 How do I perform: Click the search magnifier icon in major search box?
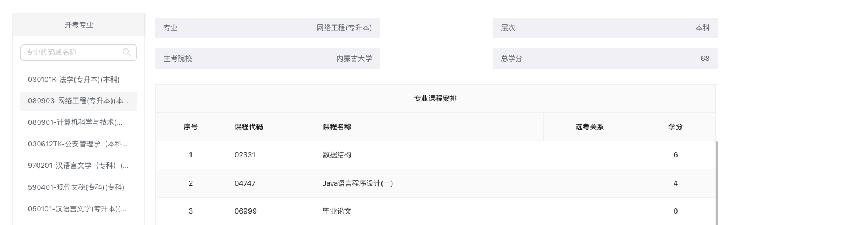click(x=127, y=52)
